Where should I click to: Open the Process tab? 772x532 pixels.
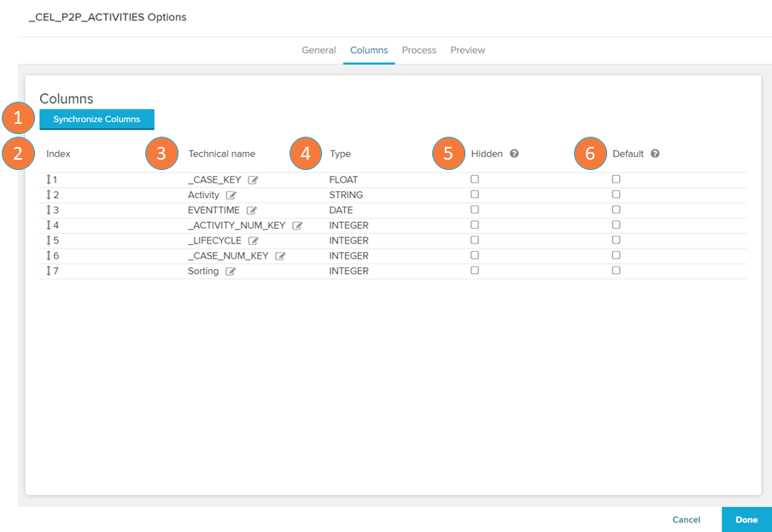click(419, 50)
